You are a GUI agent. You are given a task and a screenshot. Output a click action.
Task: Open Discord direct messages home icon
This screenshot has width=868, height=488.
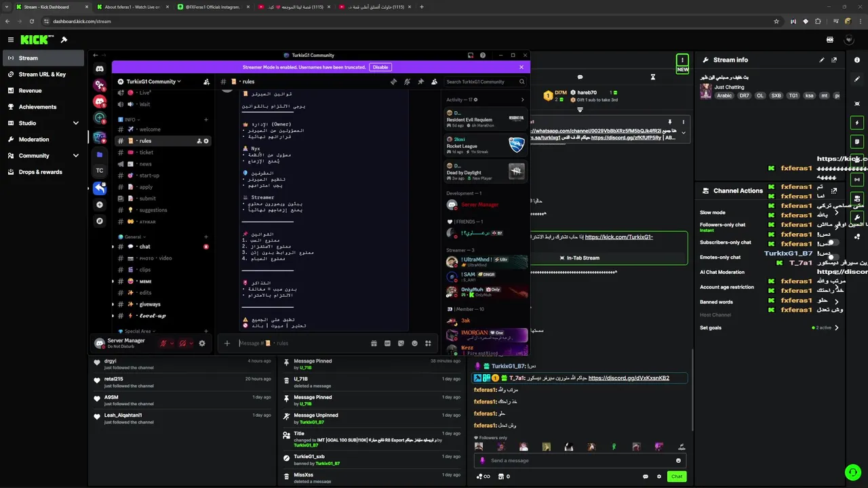pyautogui.click(x=100, y=68)
